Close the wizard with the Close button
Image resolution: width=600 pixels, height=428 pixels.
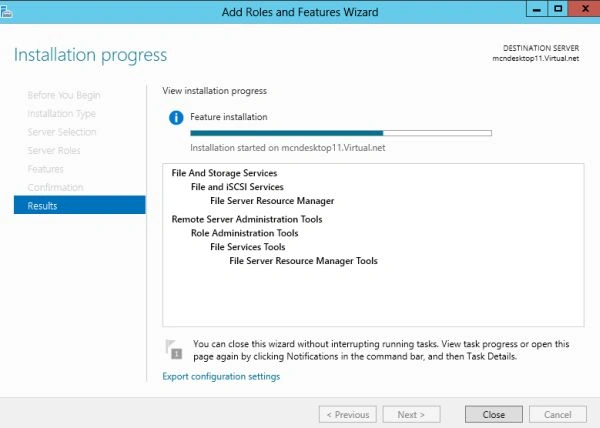[494, 414]
